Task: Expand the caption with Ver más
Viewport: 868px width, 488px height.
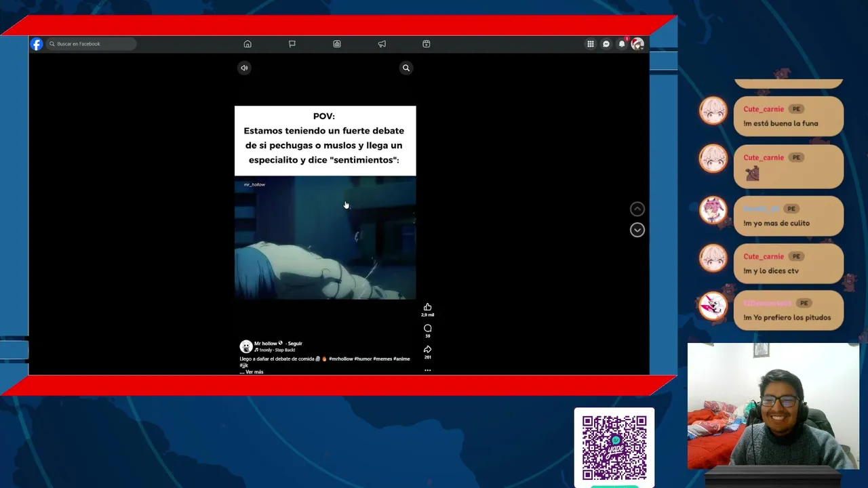Action: 254,372
